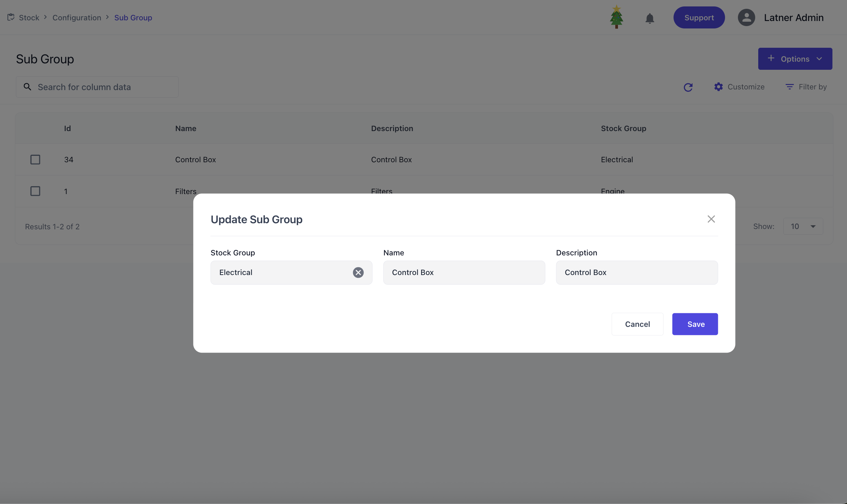Check the Control Box row checkbox
The width and height of the screenshot is (847, 504).
pyautogui.click(x=35, y=160)
